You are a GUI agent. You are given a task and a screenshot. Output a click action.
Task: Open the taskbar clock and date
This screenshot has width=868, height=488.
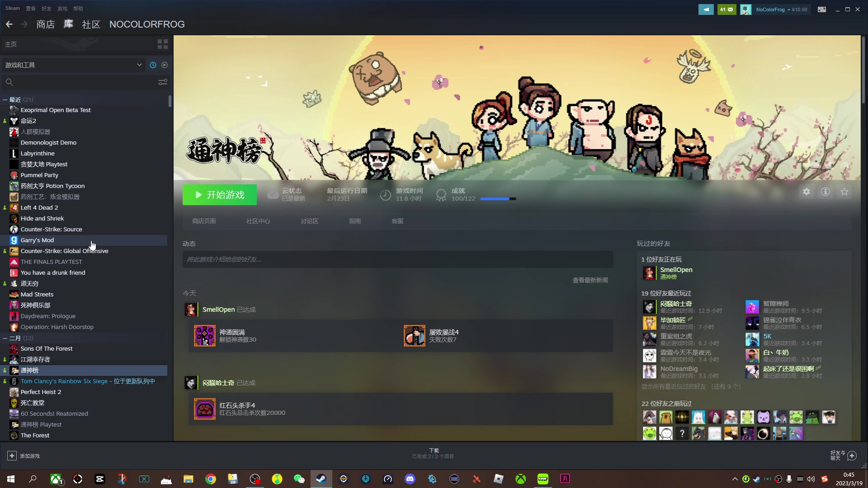[849, 479]
